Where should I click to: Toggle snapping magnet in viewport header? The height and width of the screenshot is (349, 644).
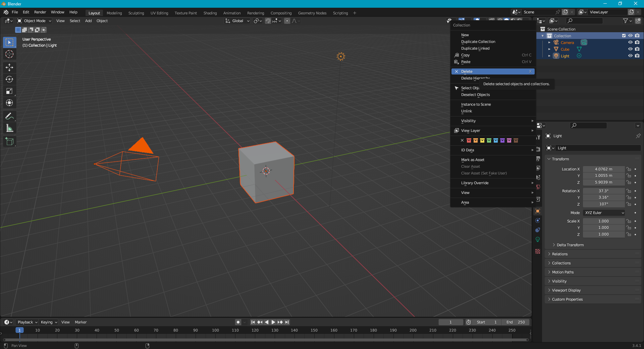tap(268, 21)
